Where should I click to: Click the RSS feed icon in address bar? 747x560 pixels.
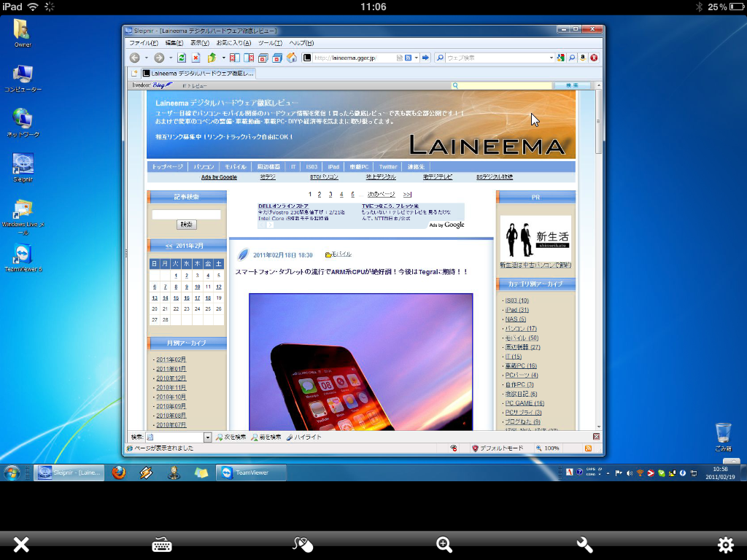point(409,58)
